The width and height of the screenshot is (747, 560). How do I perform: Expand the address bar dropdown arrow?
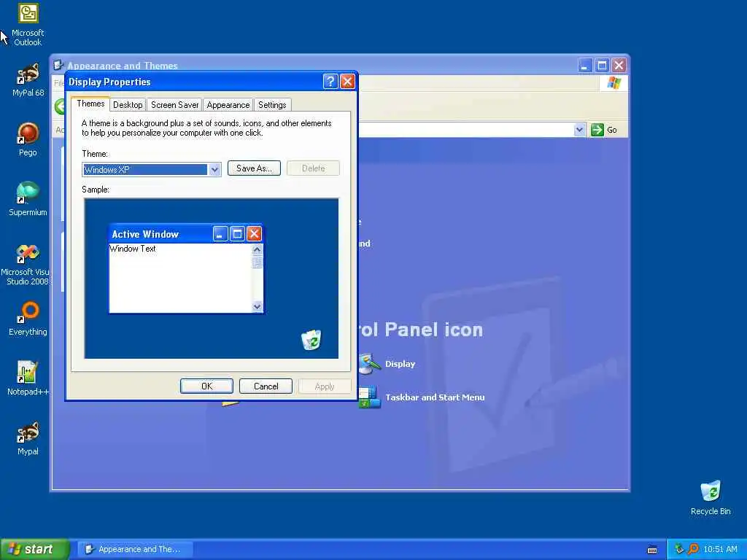pyautogui.click(x=579, y=130)
